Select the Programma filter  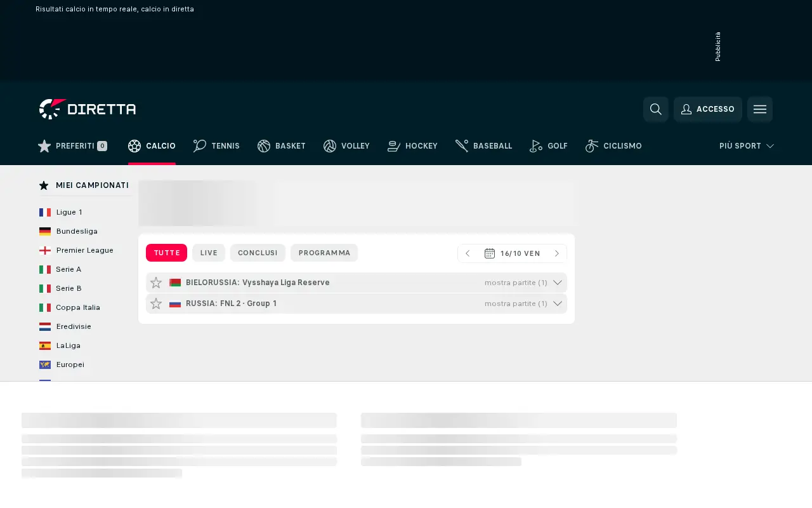pyautogui.click(x=324, y=253)
